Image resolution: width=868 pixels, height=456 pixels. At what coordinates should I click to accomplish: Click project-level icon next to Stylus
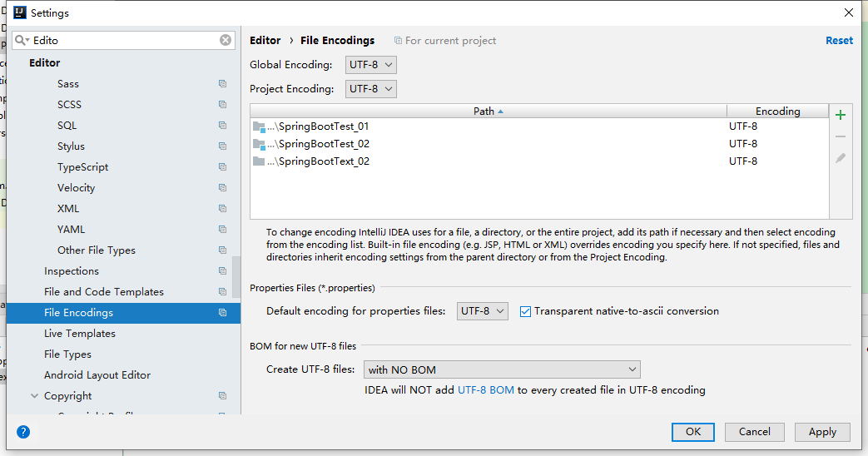(222, 146)
